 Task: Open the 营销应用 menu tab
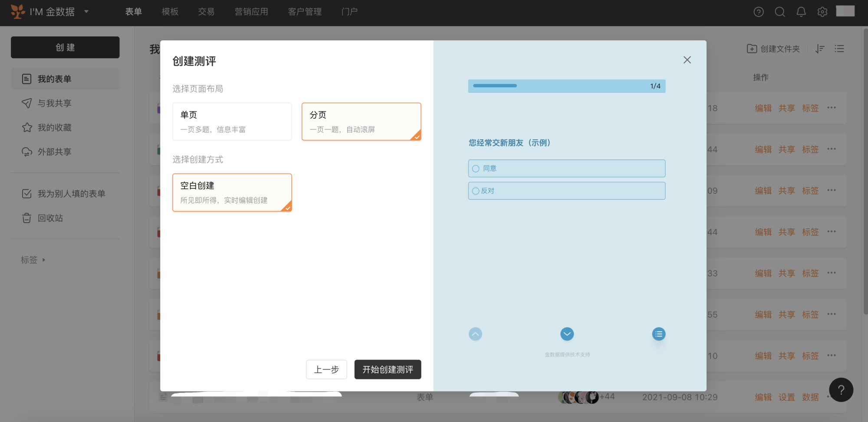click(x=251, y=12)
